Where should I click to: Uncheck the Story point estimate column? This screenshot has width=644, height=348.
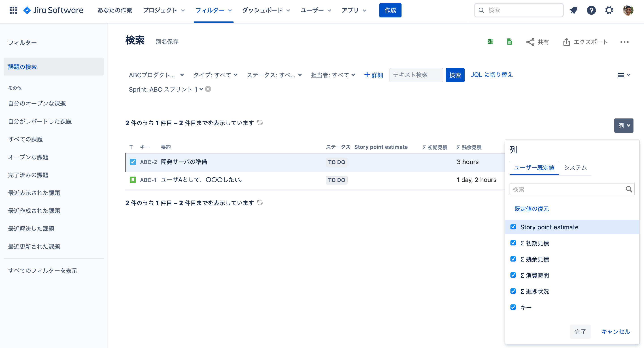coord(513,227)
